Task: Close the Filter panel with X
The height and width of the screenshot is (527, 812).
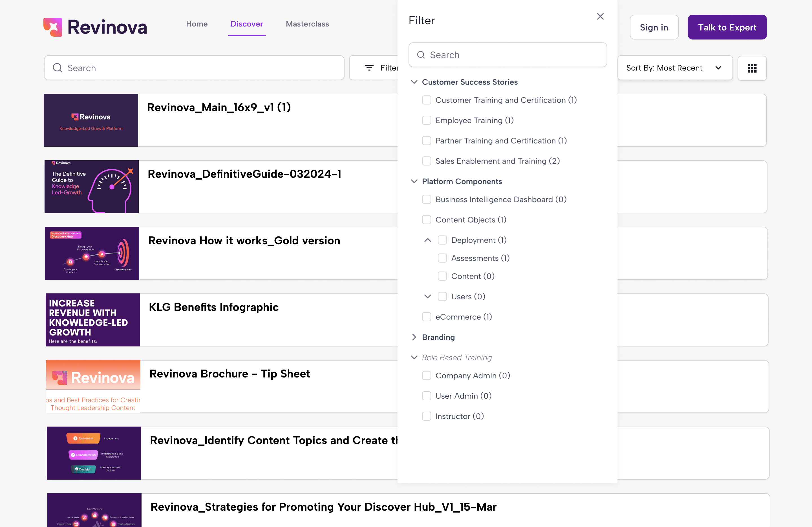Action: (600, 16)
